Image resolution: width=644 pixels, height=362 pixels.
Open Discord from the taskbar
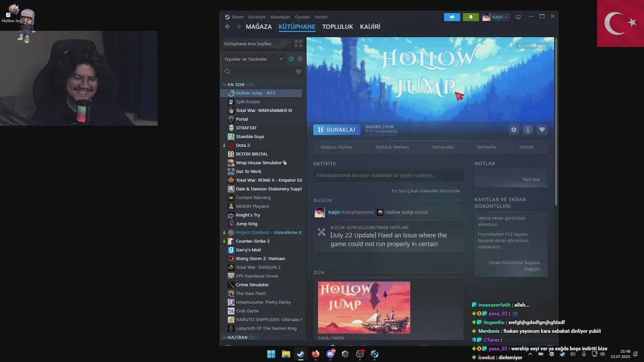pos(331,354)
